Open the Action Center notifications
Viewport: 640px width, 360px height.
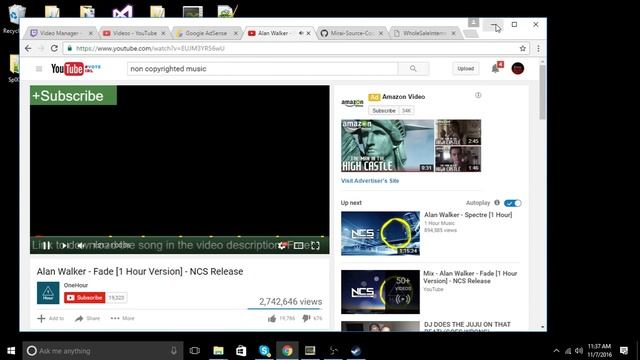(624, 351)
